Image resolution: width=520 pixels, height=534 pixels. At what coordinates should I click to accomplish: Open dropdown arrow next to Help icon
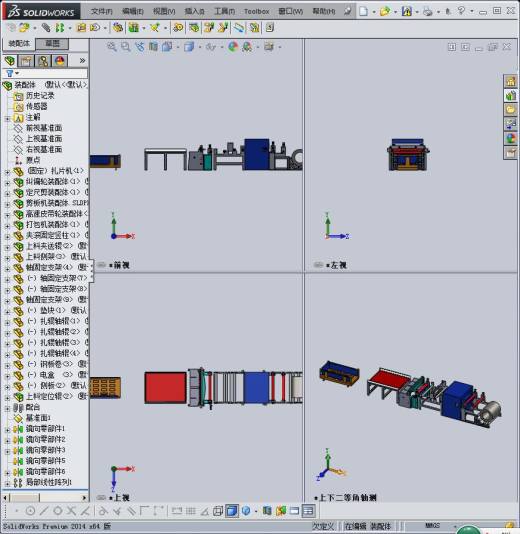pos(472,11)
